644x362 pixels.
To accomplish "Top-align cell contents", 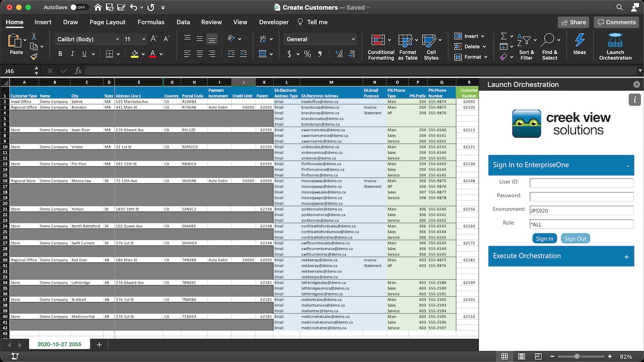I will pyautogui.click(x=188, y=39).
